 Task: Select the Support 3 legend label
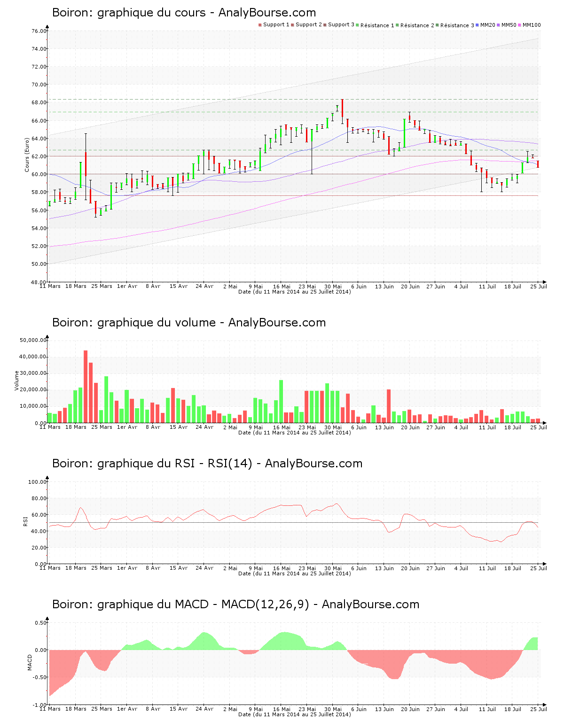coord(341,25)
